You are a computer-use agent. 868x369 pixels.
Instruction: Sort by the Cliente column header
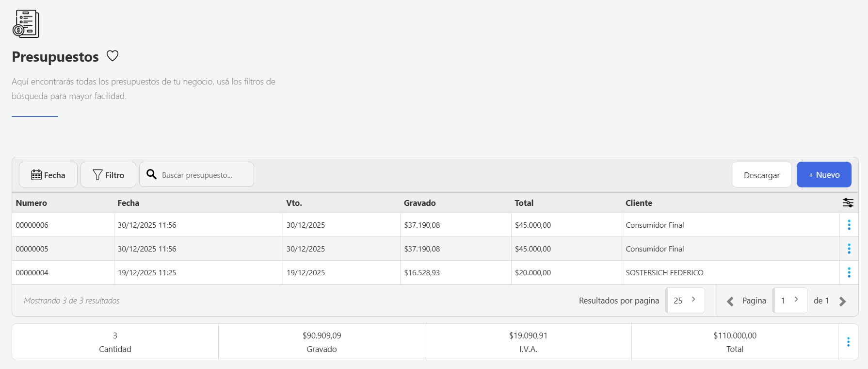coord(639,203)
